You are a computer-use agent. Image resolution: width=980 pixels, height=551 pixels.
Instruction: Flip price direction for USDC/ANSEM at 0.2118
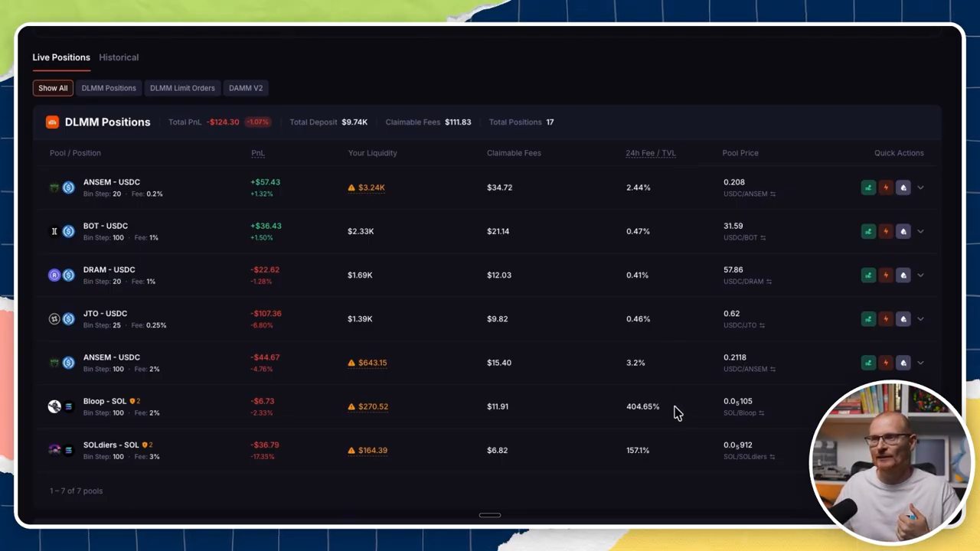[773, 369]
